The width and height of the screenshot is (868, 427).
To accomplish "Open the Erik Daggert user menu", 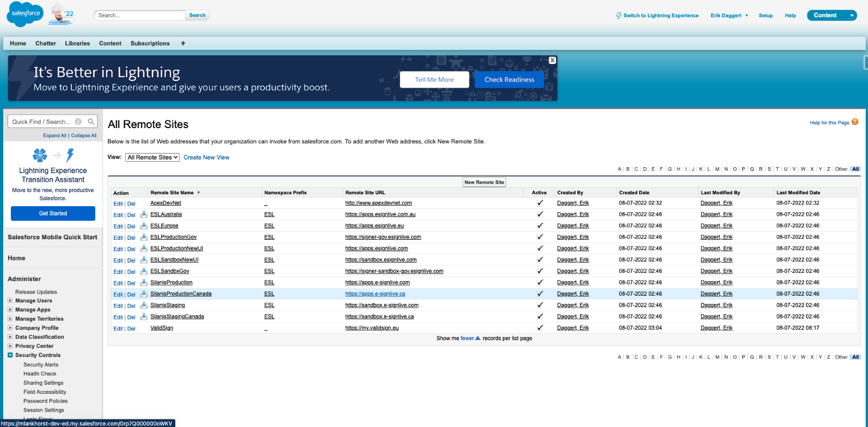I will (730, 16).
